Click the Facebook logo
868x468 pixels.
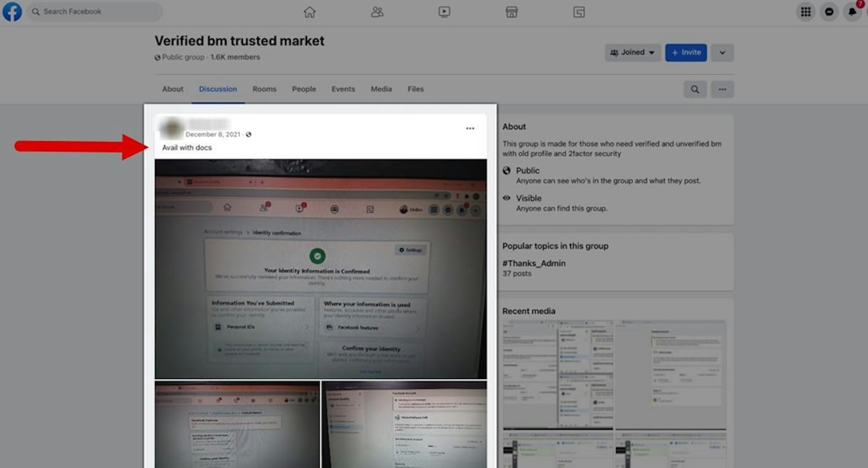[x=12, y=12]
